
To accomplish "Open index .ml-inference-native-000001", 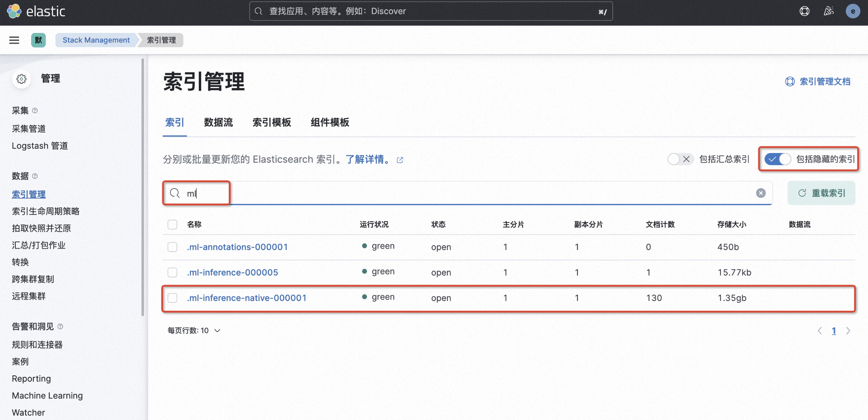I will tap(247, 298).
